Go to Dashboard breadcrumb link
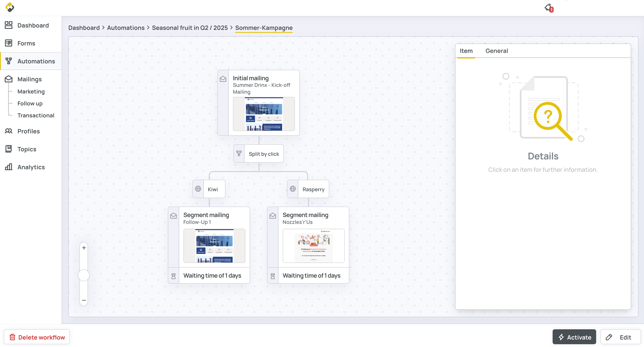Viewport: 644px width, 347px height. pyautogui.click(x=84, y=28)
